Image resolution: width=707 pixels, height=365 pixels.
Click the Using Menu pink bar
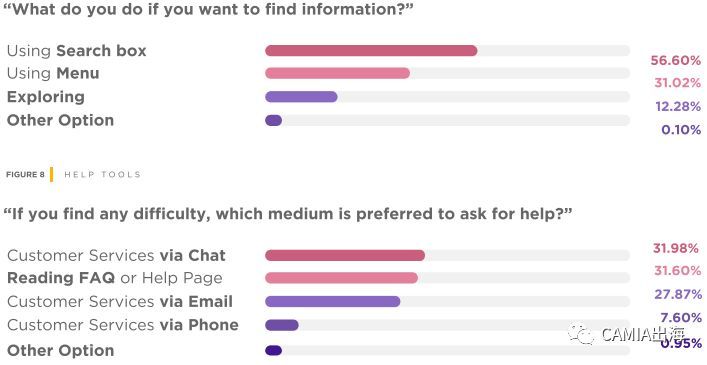click(337, 73)
